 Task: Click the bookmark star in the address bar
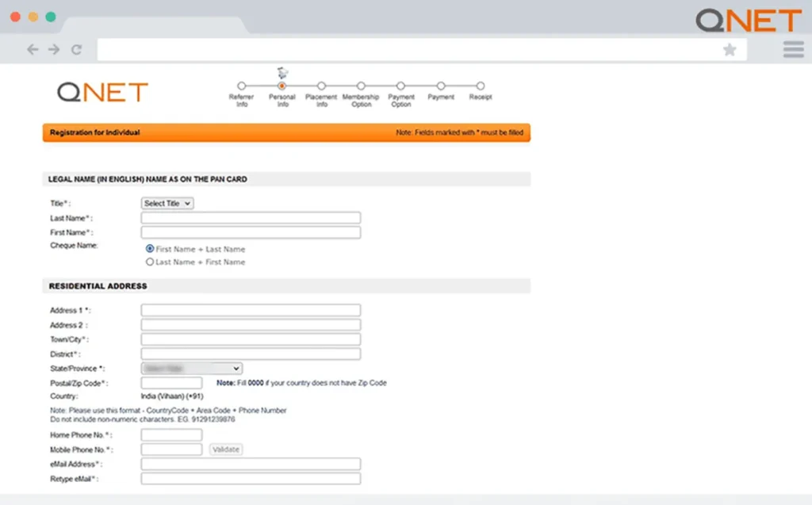pos(730,49)
